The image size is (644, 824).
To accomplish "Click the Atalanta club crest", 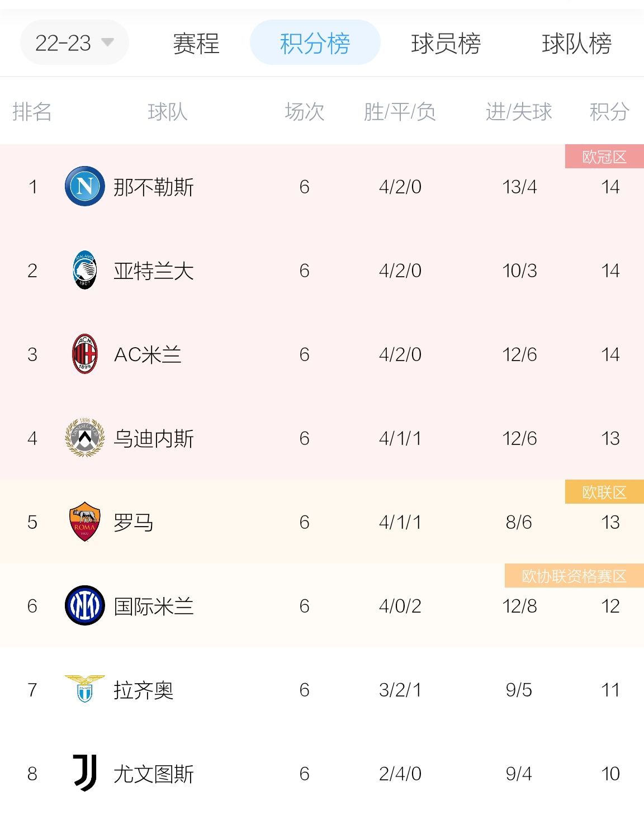I will click(x=85, y=270).
